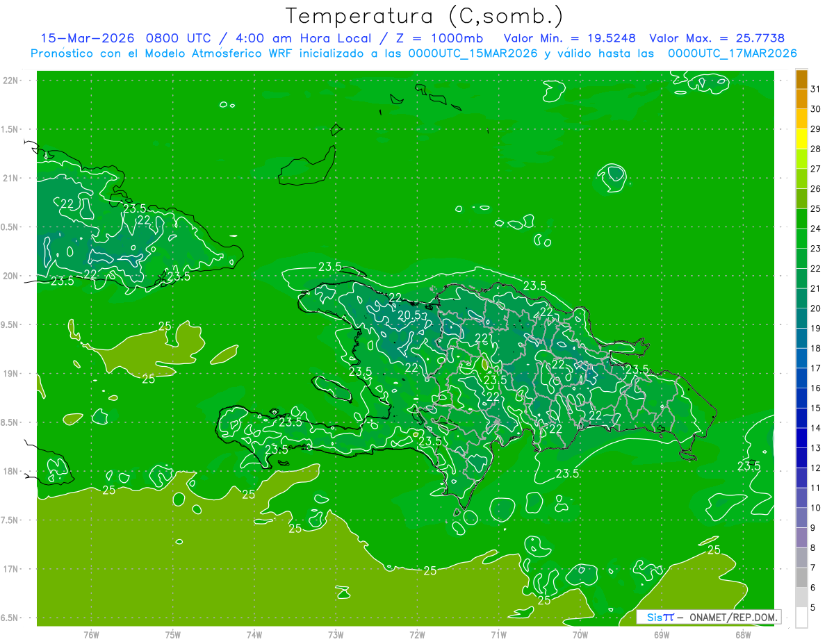Click the '72W' longitude axis label

[x=417, y=634]
